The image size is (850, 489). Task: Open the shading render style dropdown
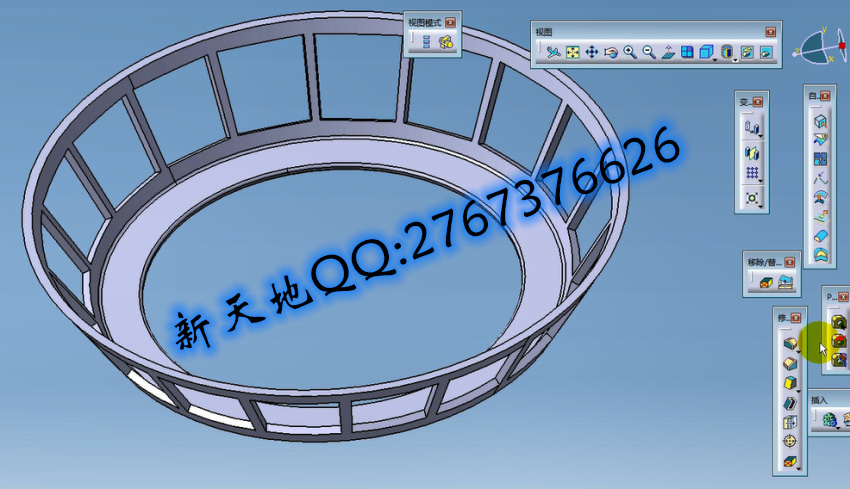735,60
